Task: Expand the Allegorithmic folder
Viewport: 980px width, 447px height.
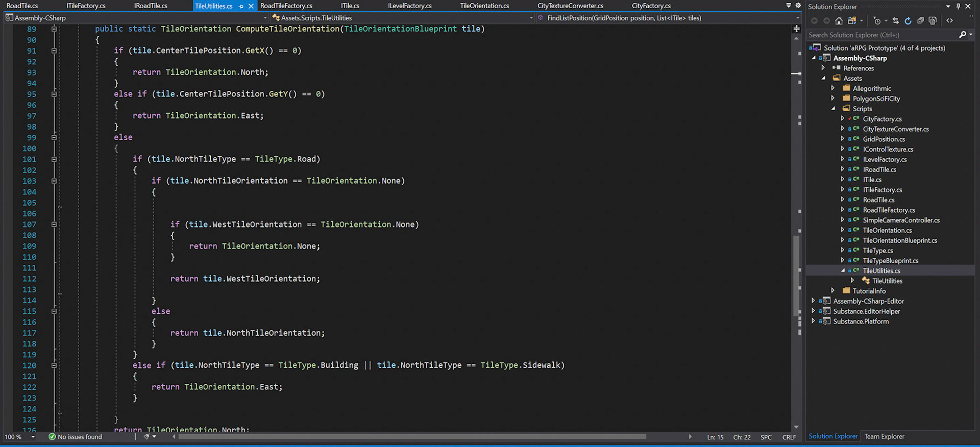Action: coord(833,88)
